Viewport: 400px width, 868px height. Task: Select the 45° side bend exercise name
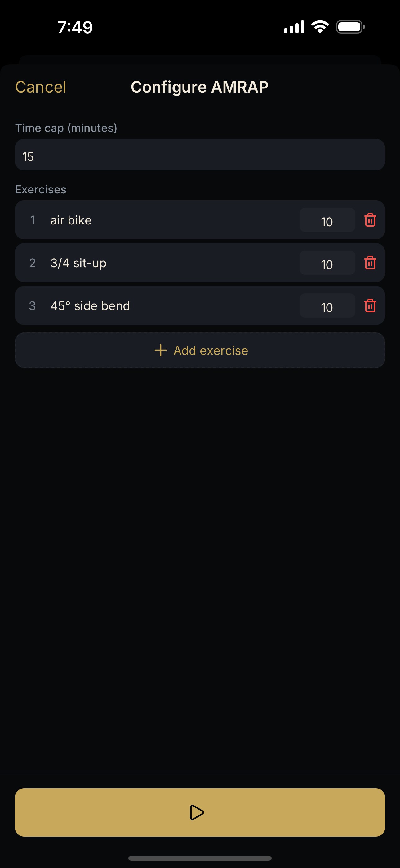click(90, 306)
